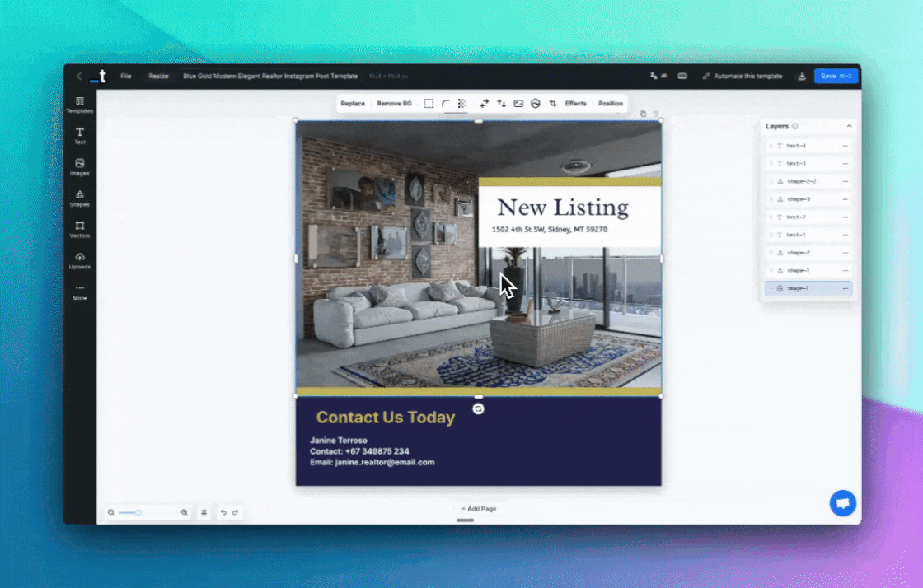
Task: Toggle the shape-3 layer dash control
Action: (x=845, y=199)
